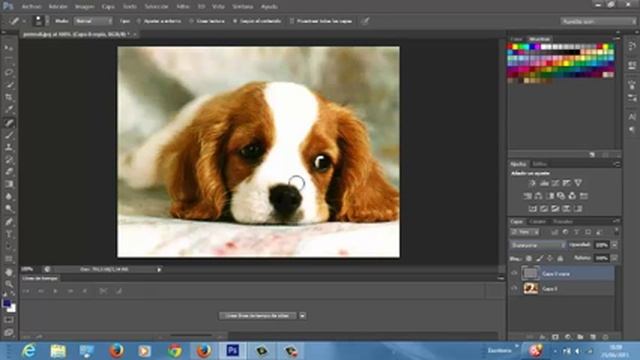Switch to the Trazados tab
The image size is (640, 360).
[563, 221]
